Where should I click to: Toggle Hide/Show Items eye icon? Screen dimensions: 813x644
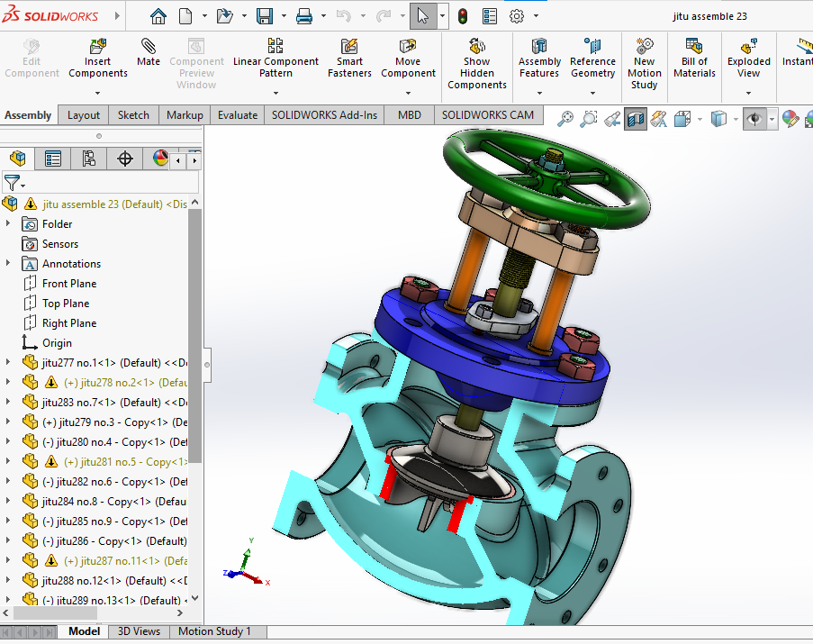(754, 119)
